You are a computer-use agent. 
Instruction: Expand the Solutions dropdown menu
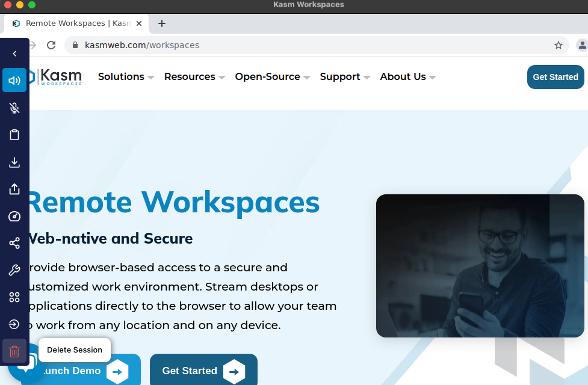pos(122,76)
